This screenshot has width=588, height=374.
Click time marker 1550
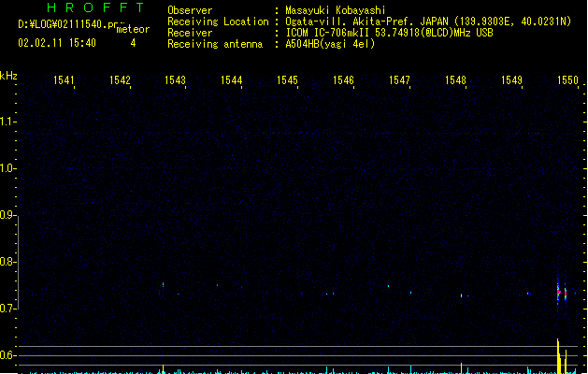tap(567, 80)
